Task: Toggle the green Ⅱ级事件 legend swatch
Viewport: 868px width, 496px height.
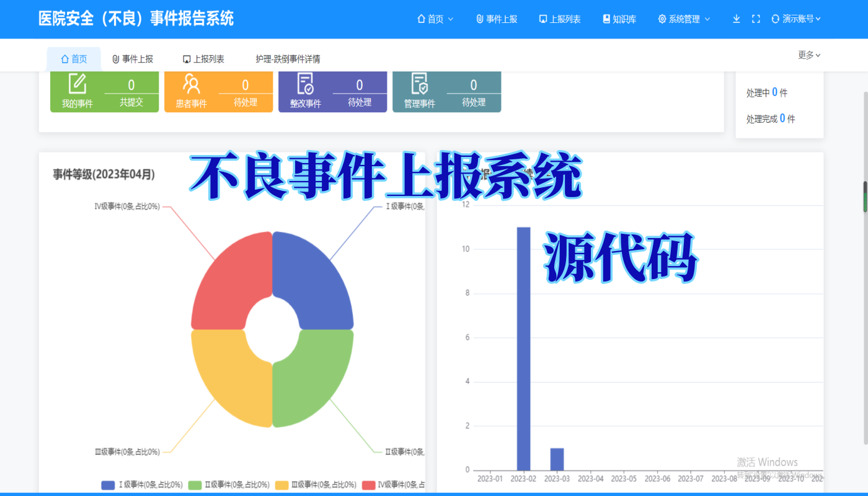Action: tap(195, 485)
